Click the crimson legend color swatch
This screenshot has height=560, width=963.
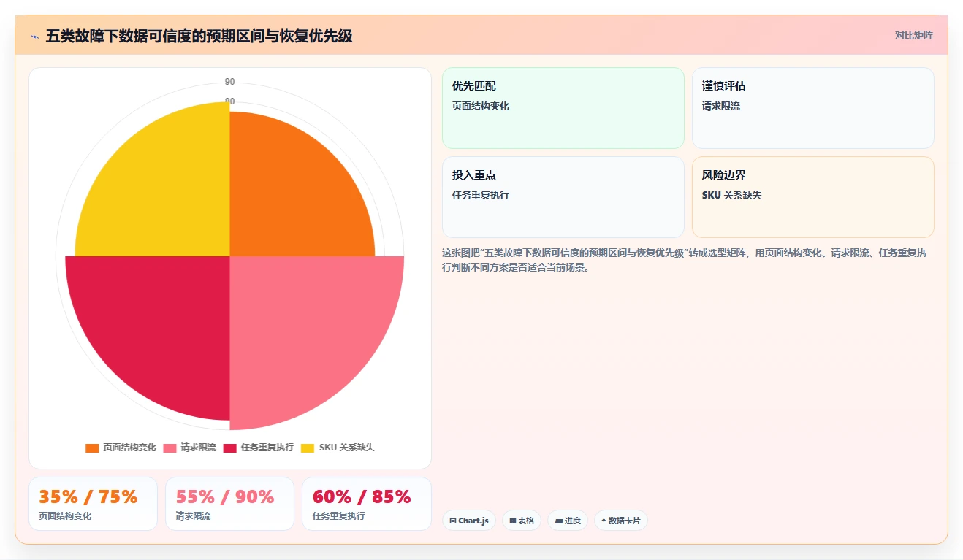coord(230,448)
